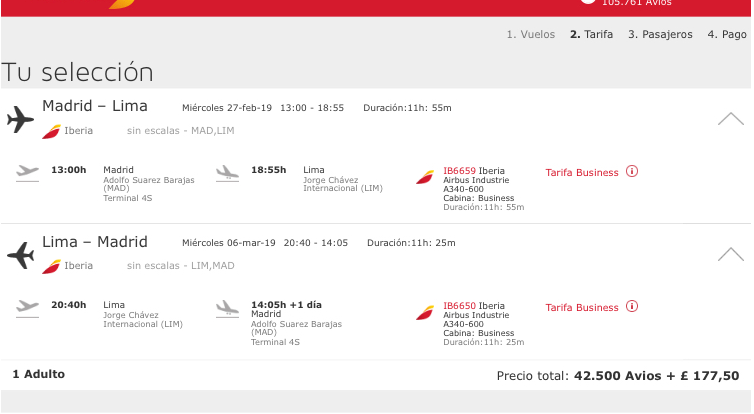
Task: Collapse the Madrid – Lima flight details
Action: tap(730, 119)
